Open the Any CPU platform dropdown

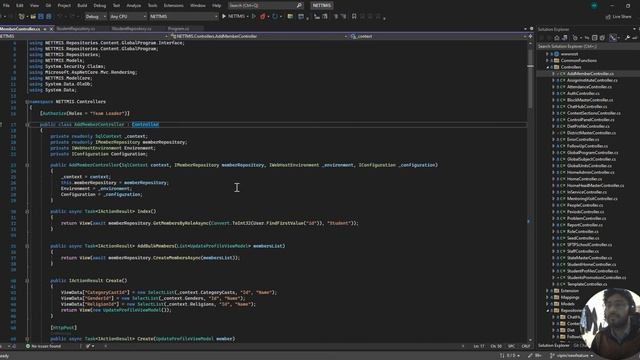[x=128, y=16]
